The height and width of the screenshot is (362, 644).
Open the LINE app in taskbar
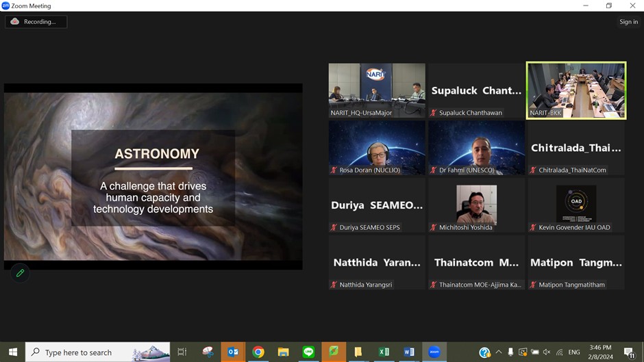[308, 352]
